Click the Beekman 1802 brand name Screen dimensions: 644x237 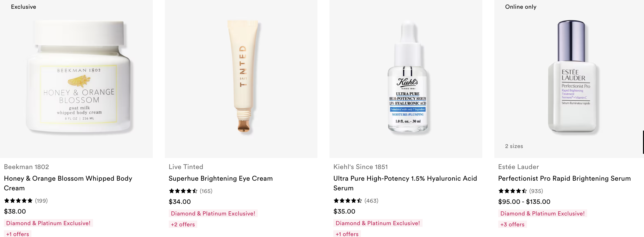pos(27,167)
